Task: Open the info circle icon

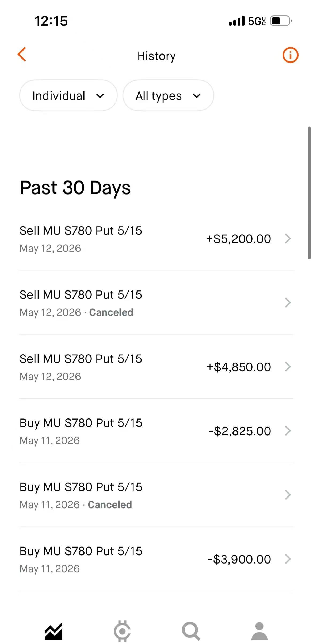Action: click(x=290, y=55)
